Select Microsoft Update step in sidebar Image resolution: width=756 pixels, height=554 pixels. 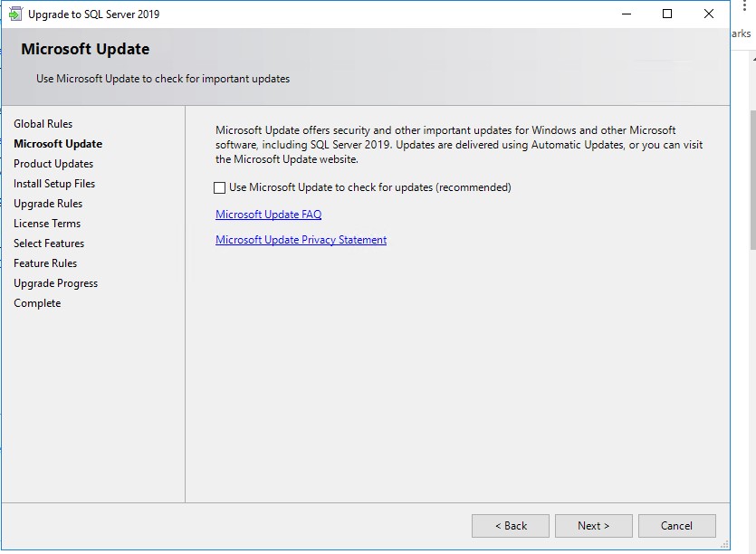pyautogui.click(x=58, y=144)
